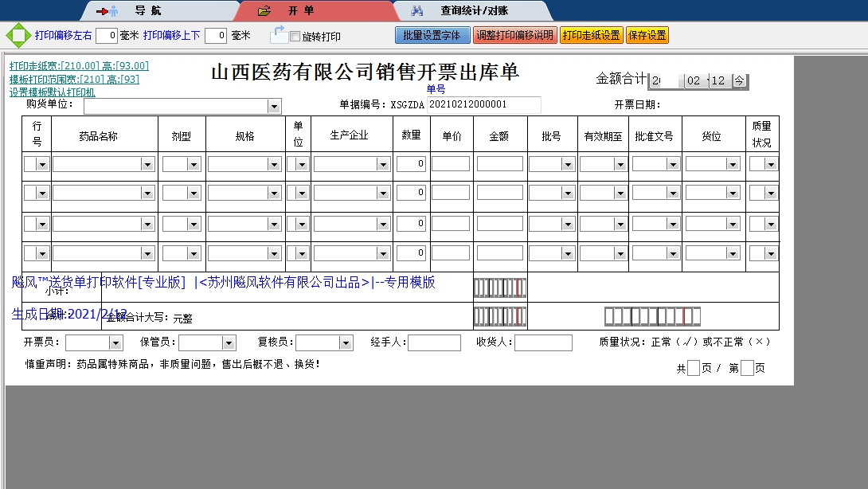This screenshot has height=489, width=868.
Task: Click the binoculars icon on 查询统计/对账 tab
Action: click(x=417, y=11)
